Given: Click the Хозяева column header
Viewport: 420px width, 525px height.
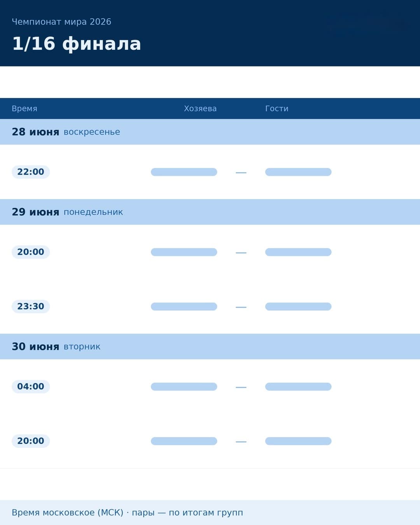Looking at the screenshot, I should pos(200,108).
